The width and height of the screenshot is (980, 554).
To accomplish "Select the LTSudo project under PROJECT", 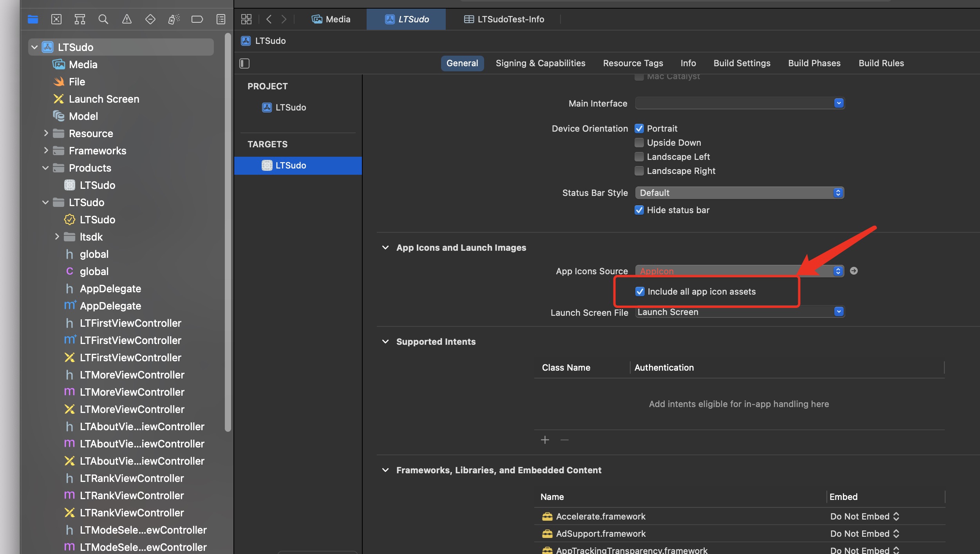I will pyautogui.click(x=290, y=107).
